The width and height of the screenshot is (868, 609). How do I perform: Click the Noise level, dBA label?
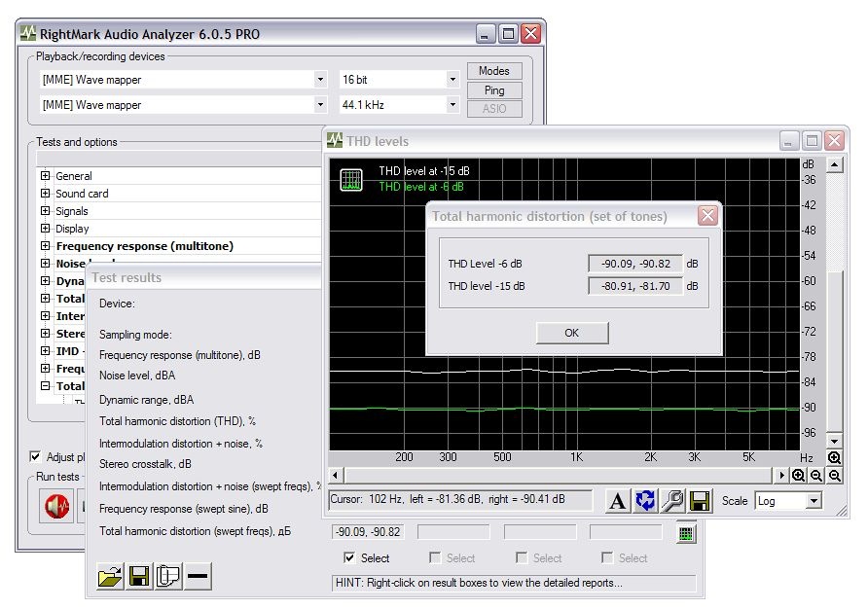[x=137, y=376]
